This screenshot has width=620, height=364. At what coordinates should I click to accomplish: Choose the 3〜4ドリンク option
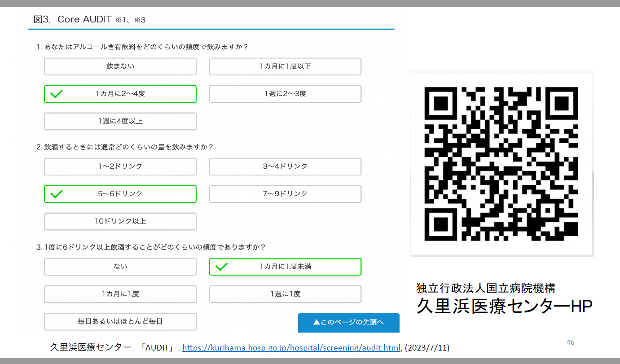[x=285, y=167]
